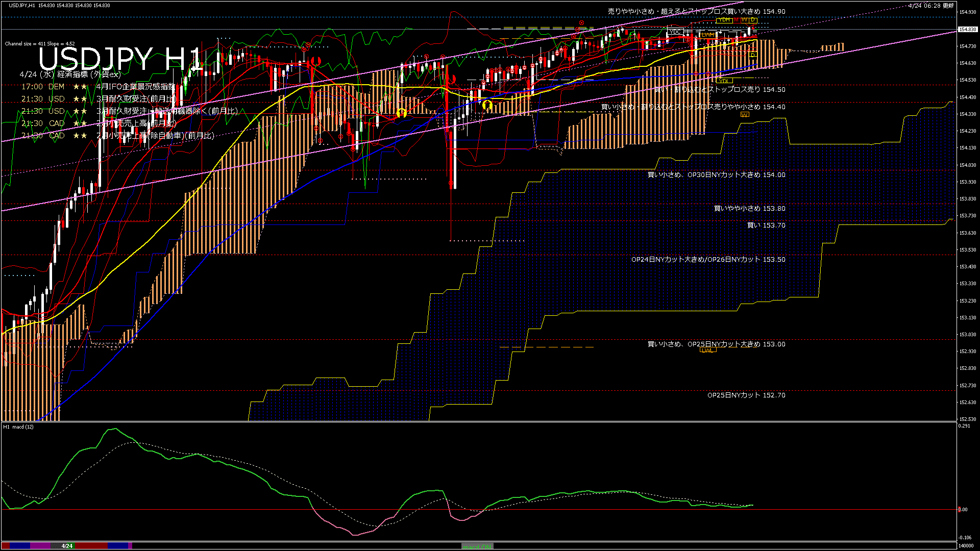Screen dimensions: 980x551
Task: Click the 4/24 date marker on timeline
Action: (67, 546)
